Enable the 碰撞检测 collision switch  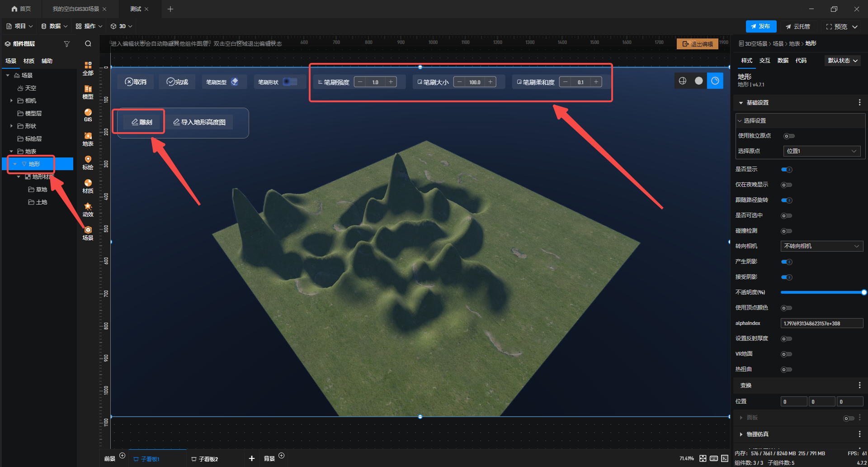(x=787, y=231)
